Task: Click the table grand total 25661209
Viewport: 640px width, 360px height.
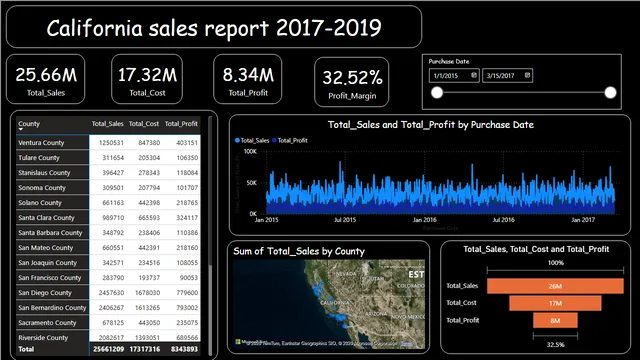Action: point(109,349)
